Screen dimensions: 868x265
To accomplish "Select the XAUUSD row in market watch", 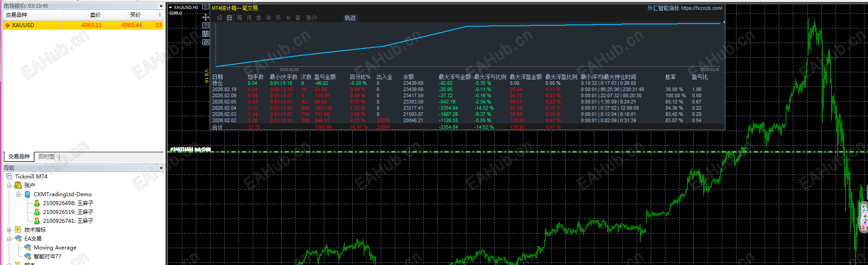I will (84, 25).
